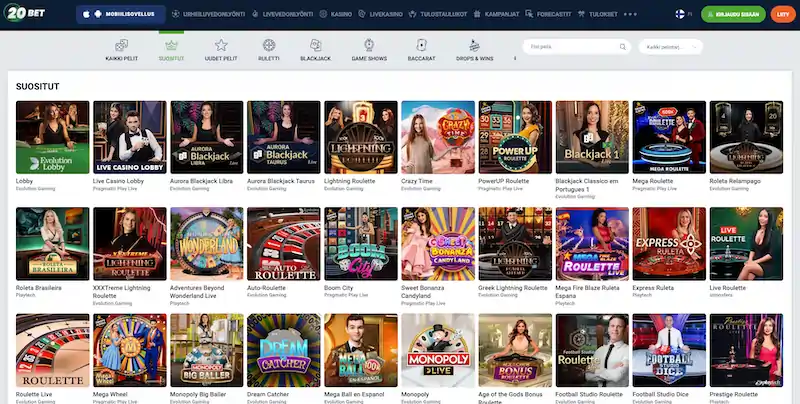The image size is (800, 404).
Task: Launch Aurora Blackjack Libra game
Action: pos(207,137)
